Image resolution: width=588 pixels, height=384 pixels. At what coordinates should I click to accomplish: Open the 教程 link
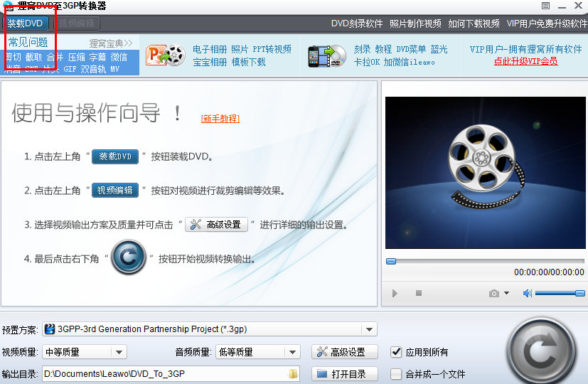pyautogui.click(x=383, y=49)
